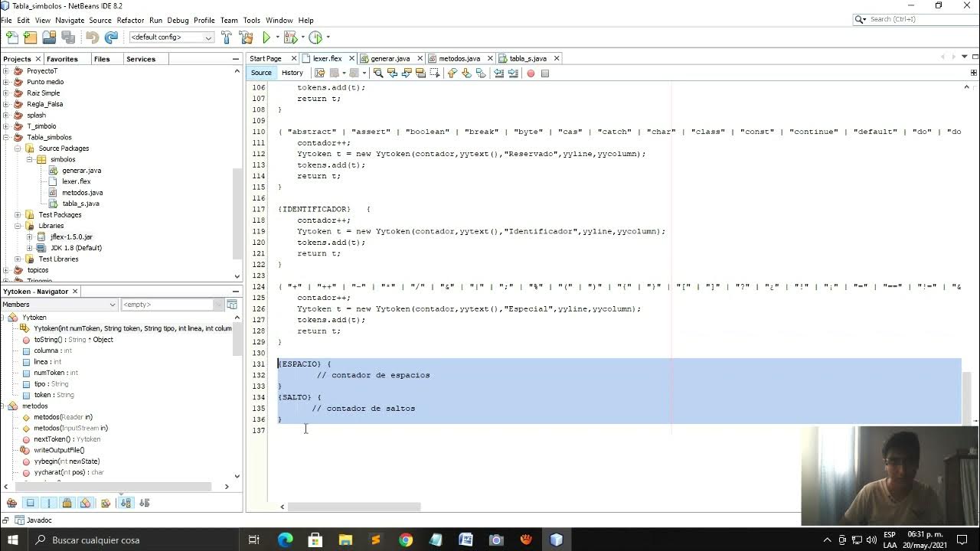Open Microsoft Edge from the taskbar

pos(285,540)
